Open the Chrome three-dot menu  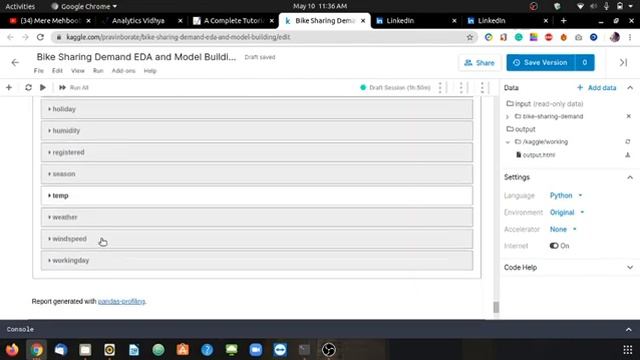pyautogui.click(x=630, y=37)
